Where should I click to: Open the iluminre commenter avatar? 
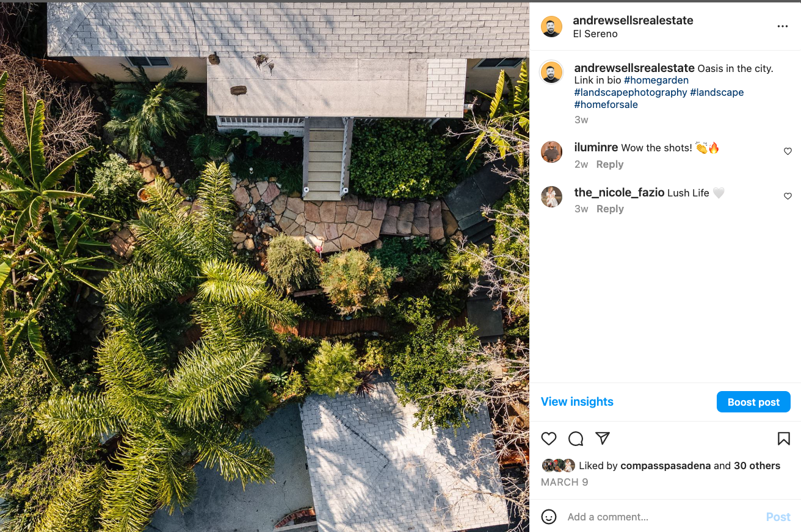(x=551, y=152)
